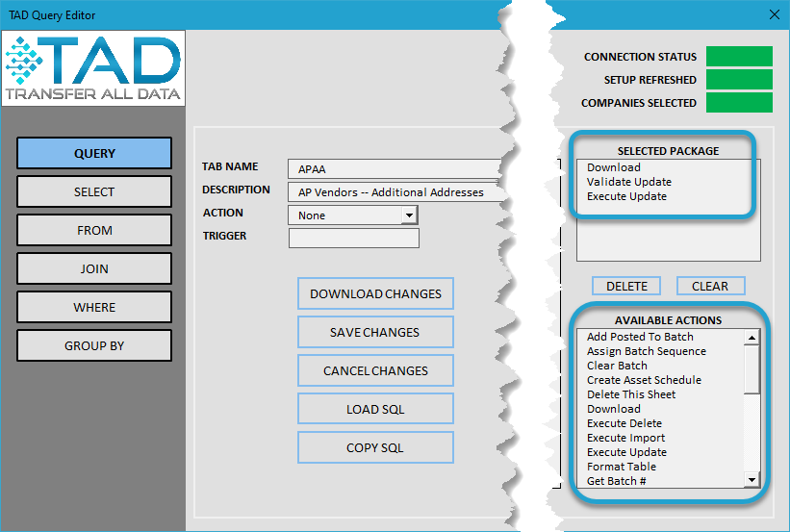This screenshot has height=532, width=790.
Task: Click the DESCRIPTION field
Action: point(396,192)
